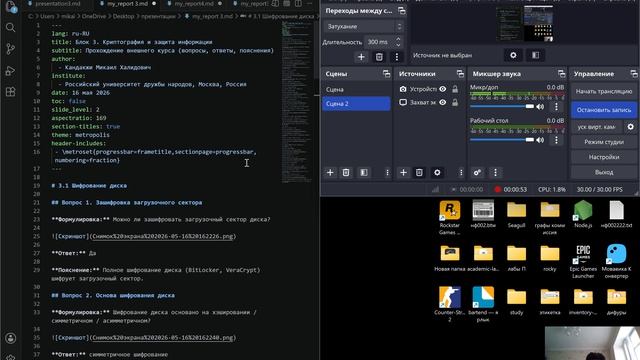
Task: Open the Source Control view in VS Code
Action: pos(11,49)
